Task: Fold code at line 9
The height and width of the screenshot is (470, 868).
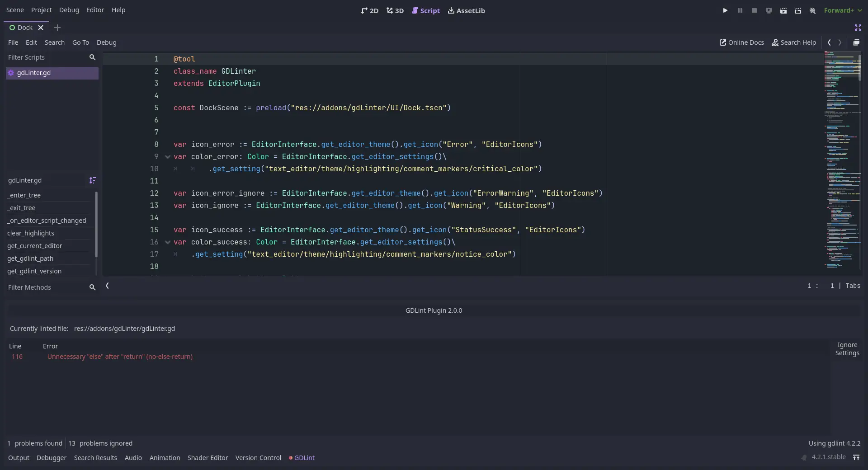Action: click(x=168, y=157)
